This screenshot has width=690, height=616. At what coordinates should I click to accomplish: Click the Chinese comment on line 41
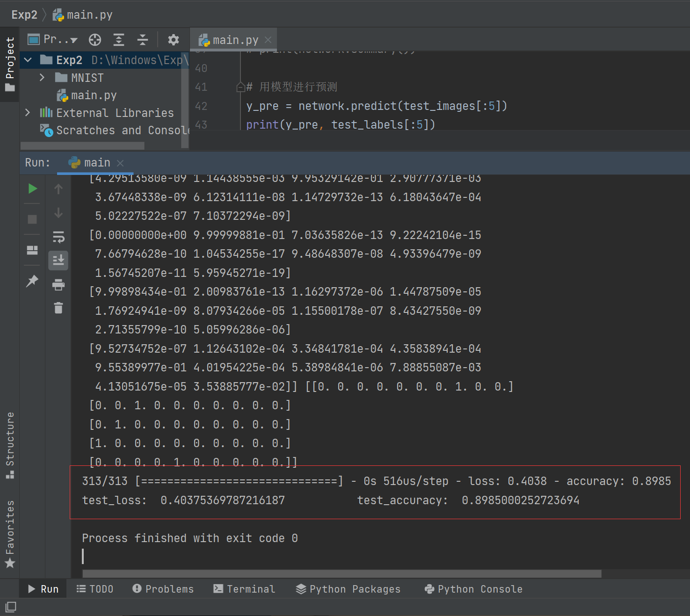point(292,87)
